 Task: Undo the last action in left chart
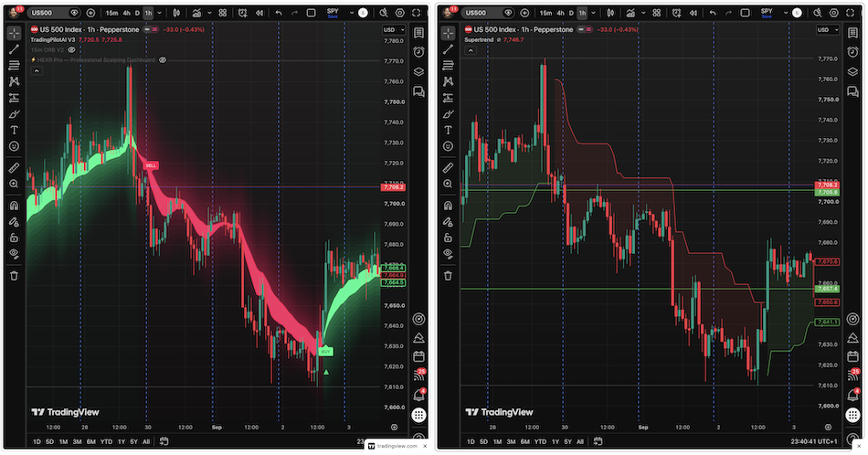pos(279,13)
